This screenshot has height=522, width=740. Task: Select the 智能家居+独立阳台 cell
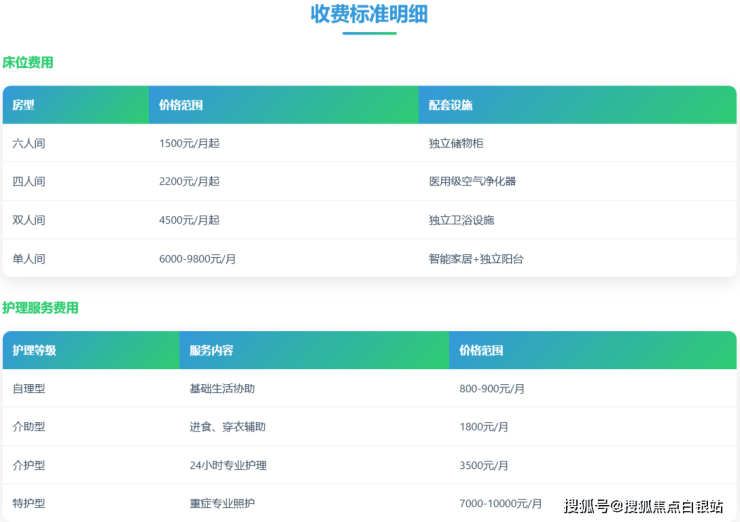476,259
